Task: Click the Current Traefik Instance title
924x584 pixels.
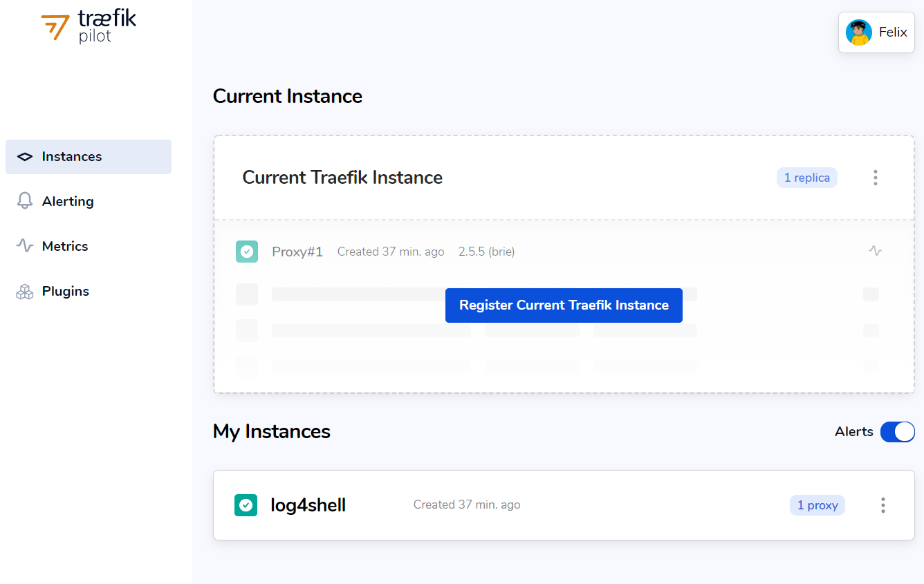Action: point(342,178)
